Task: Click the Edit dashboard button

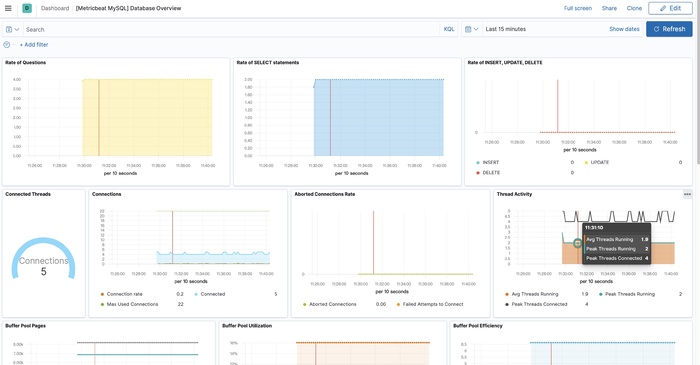Action: click(x=671, y=8)
